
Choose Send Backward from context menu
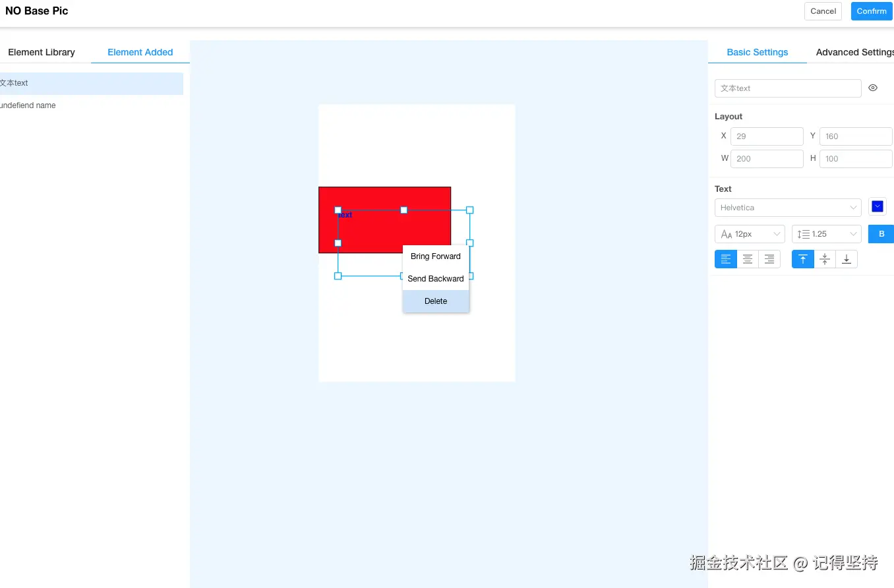tap(436, 279)
